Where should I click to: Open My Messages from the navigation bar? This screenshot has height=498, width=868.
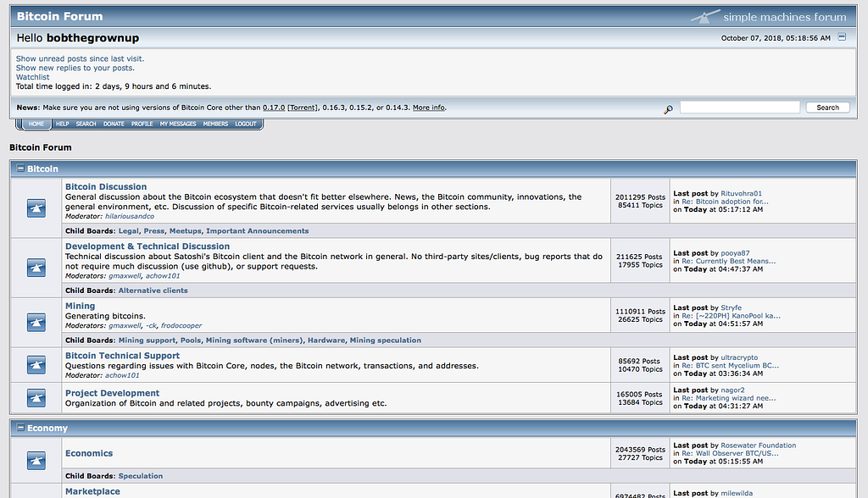click(x=178, y=124)
